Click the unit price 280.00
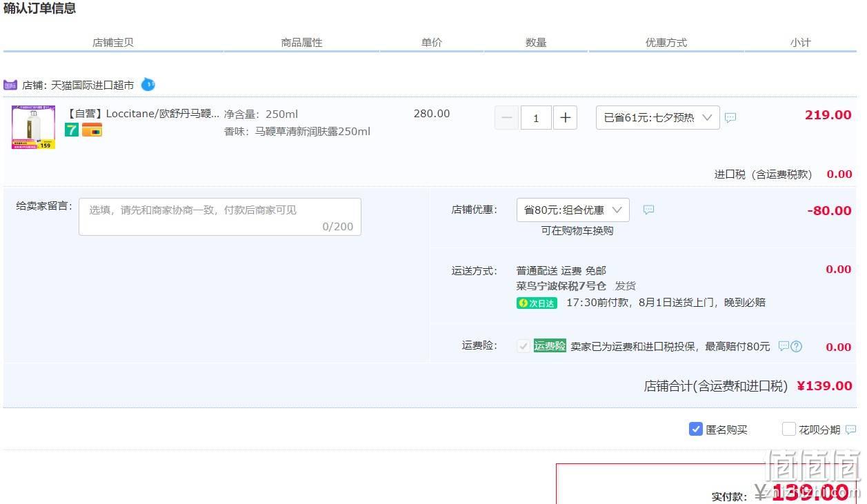Viewport: 867px width, 504px height. tap(432, 114)
